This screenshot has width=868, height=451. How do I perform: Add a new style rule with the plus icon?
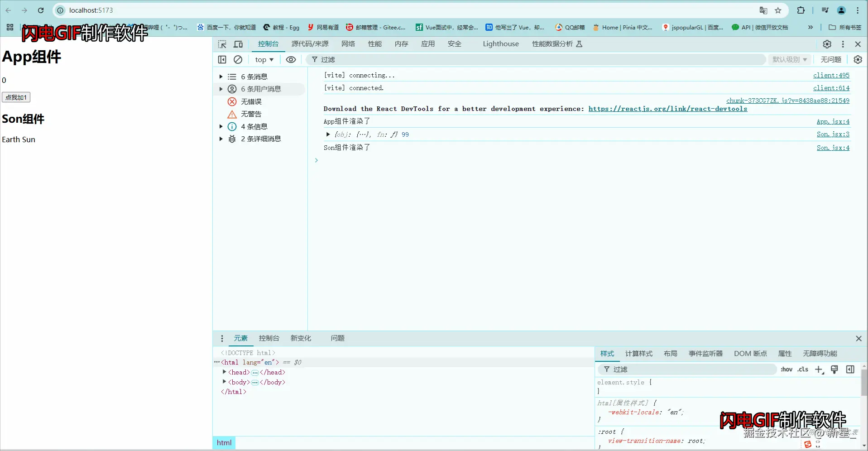[x=819, y=369]
